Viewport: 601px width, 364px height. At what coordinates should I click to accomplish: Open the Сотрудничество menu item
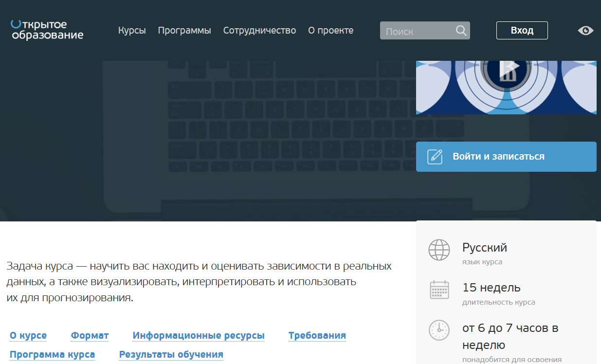click(259, 31)
